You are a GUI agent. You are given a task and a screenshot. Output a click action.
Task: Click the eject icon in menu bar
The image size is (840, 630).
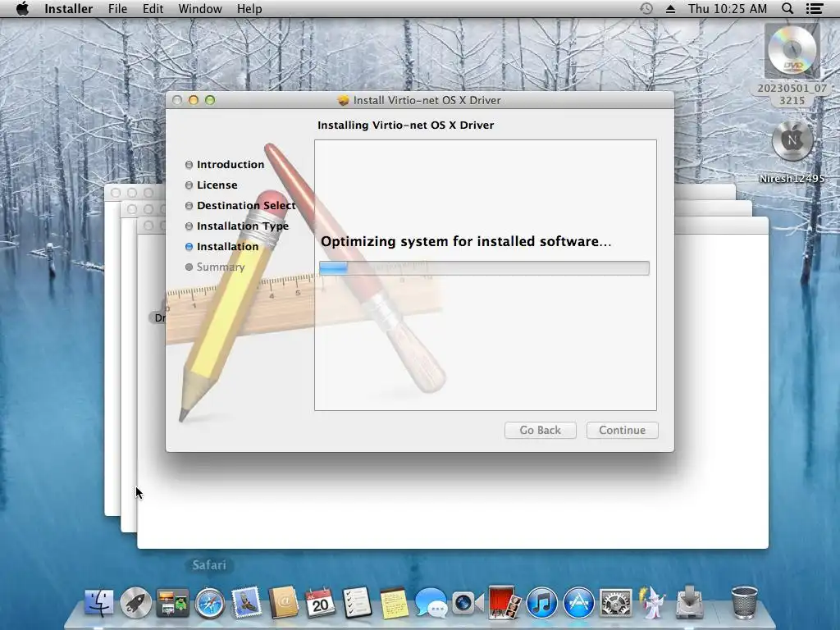(670, 9)
